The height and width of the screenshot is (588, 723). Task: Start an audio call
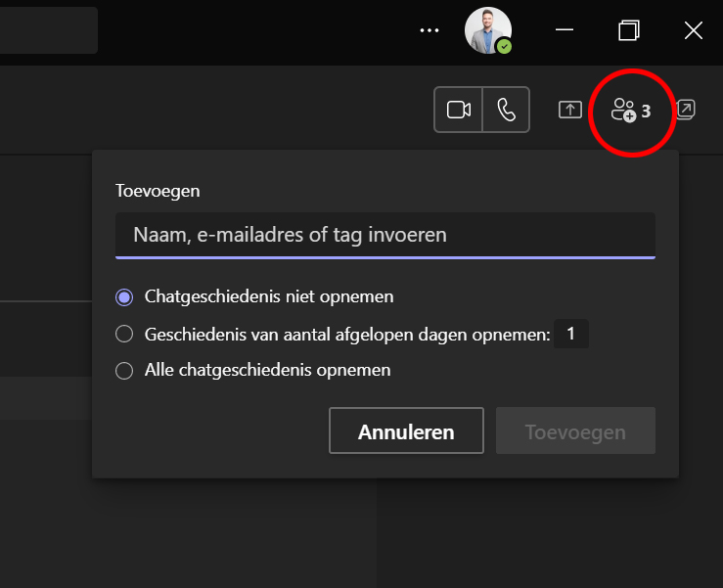(506, 110)
